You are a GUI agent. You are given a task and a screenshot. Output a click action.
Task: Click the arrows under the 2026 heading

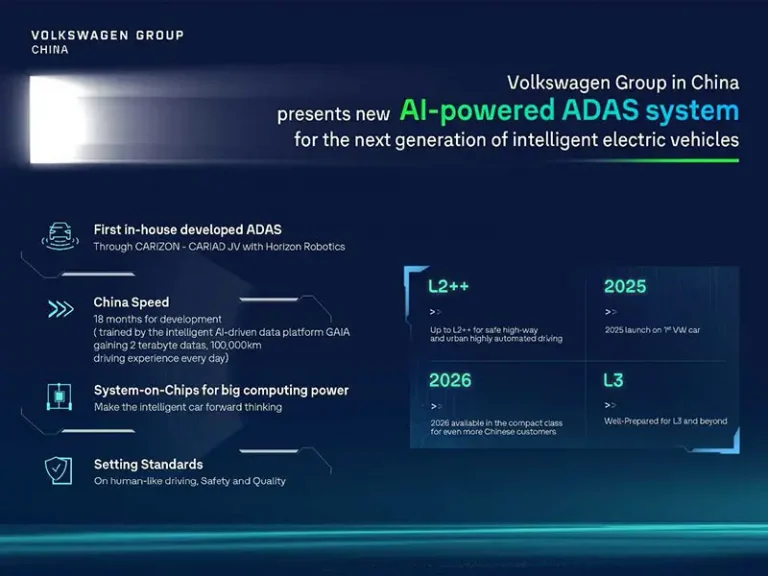point(436,406)
